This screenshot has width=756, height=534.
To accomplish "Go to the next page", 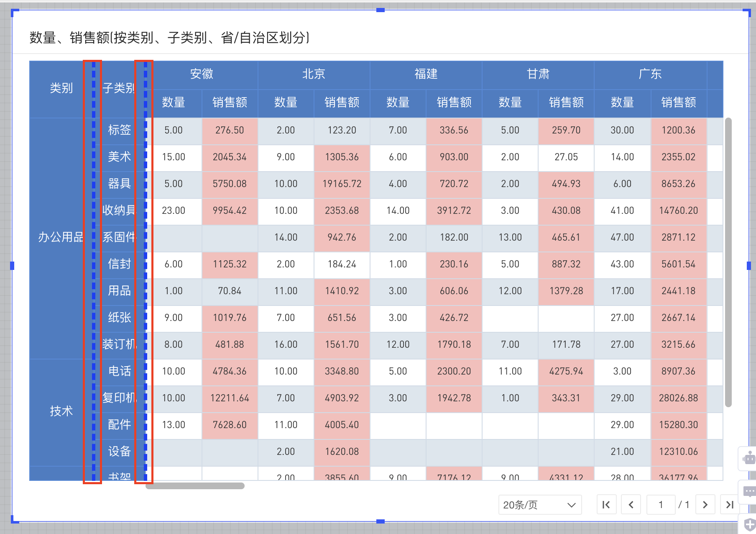I will click(705, 504).
